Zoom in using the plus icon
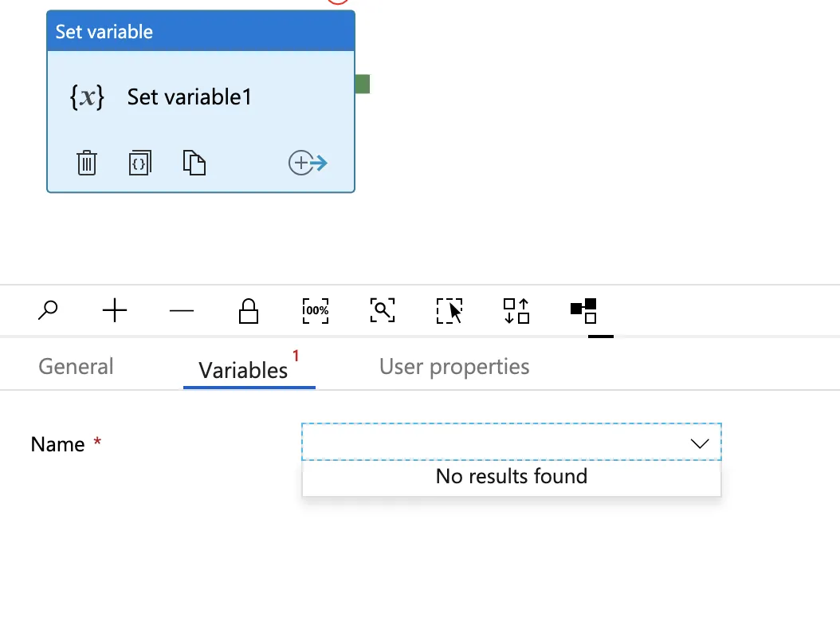Screen dimensions: 840x630 pos(116,310)
